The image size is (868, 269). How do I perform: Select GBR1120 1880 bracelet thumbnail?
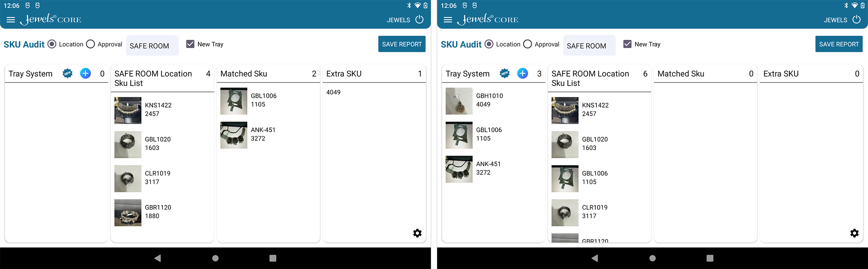(x=128, y=213)
